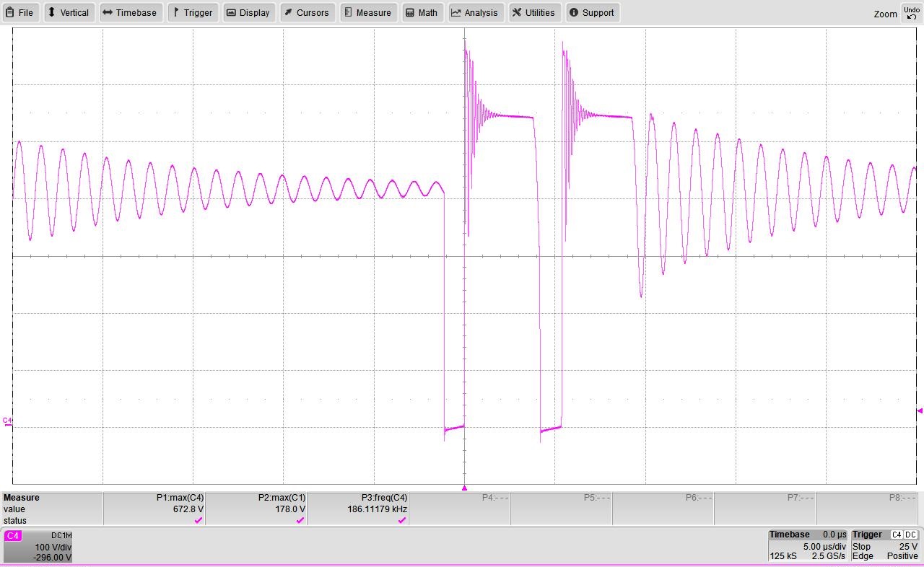Click the 5.00 µs/div timebase value
The width and height of the screenshot is (924, 567).
(x=824, y=547)
